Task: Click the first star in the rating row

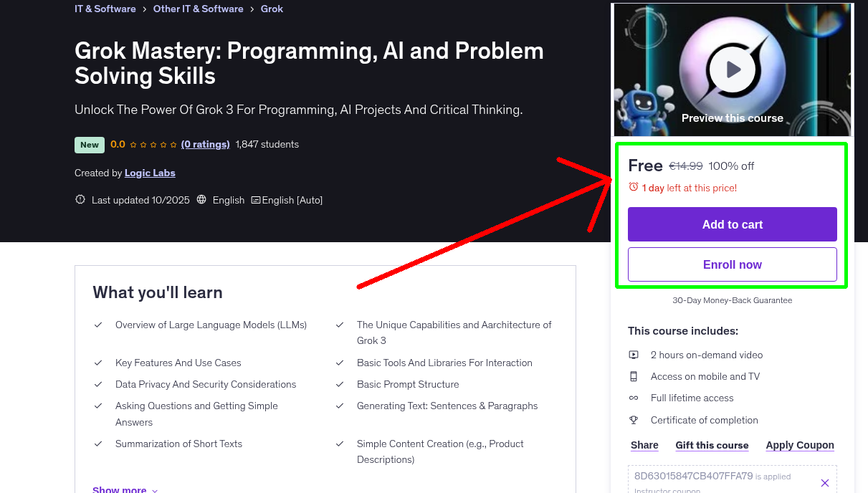Action: (133, 144)
